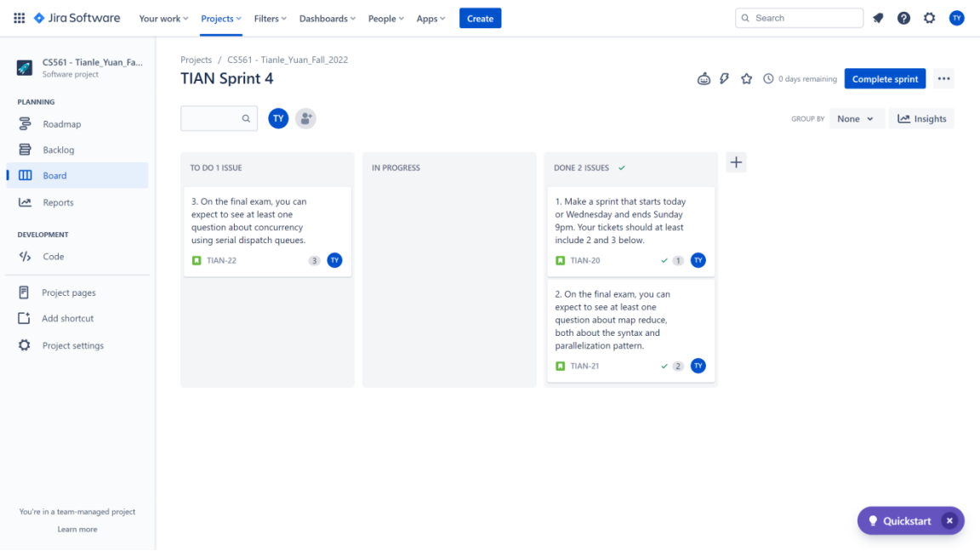Open the settings gear in top bar
The width and height of the screenshot is (980, 551).
[x=929, y=18]
